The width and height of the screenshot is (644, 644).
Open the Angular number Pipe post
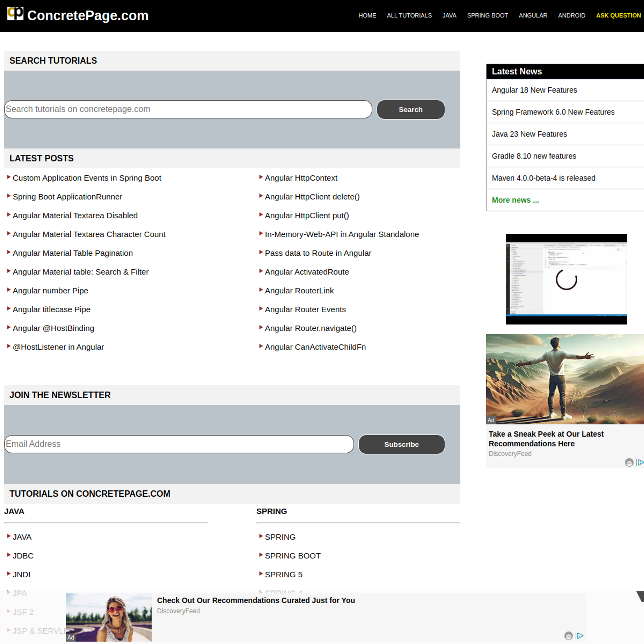click(x=50, y=291)
